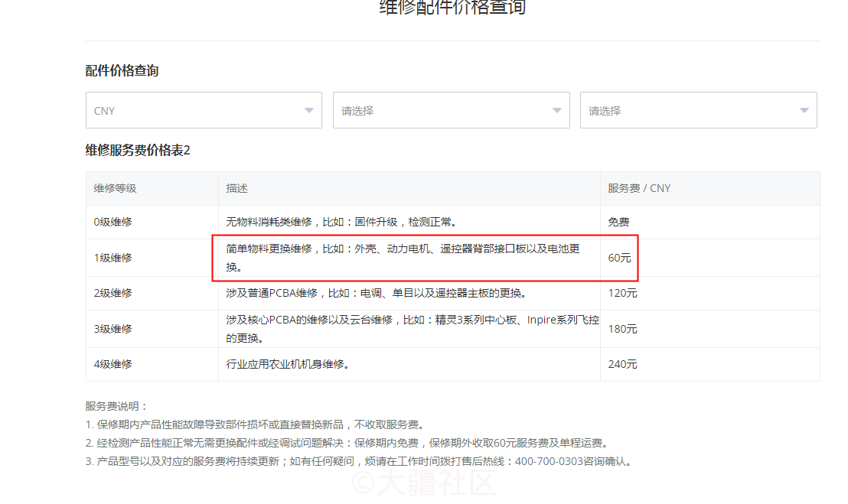Open the middle 请选择 dropdown

(451, 110)
